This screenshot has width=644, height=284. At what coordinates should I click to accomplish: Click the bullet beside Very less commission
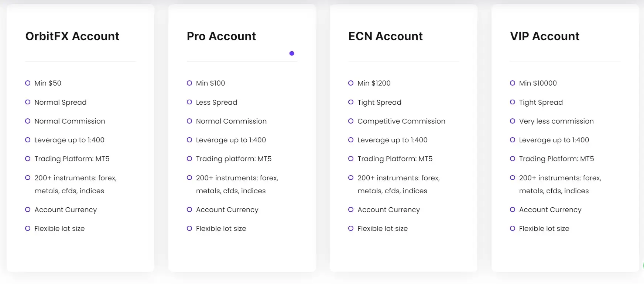[x=513, y=121]
